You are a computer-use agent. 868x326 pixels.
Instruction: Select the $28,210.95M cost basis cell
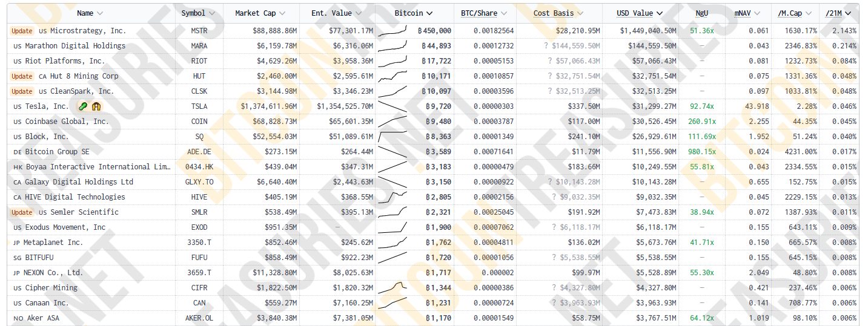click(577, 31)
